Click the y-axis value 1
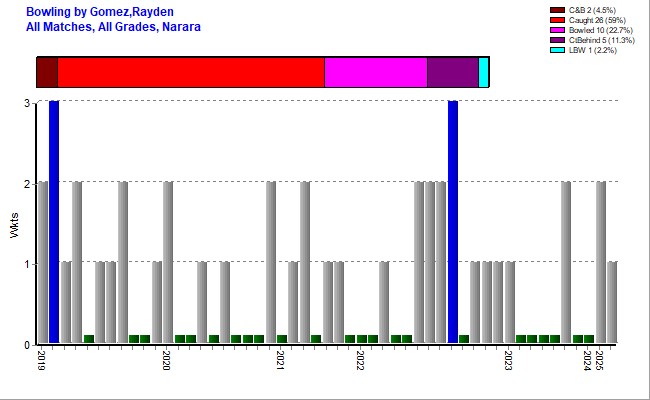650x400 pixels. click(27, 264)
